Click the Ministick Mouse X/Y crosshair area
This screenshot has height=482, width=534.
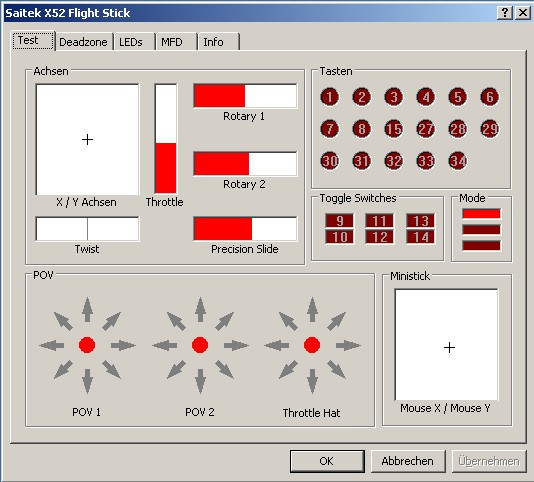446,345
